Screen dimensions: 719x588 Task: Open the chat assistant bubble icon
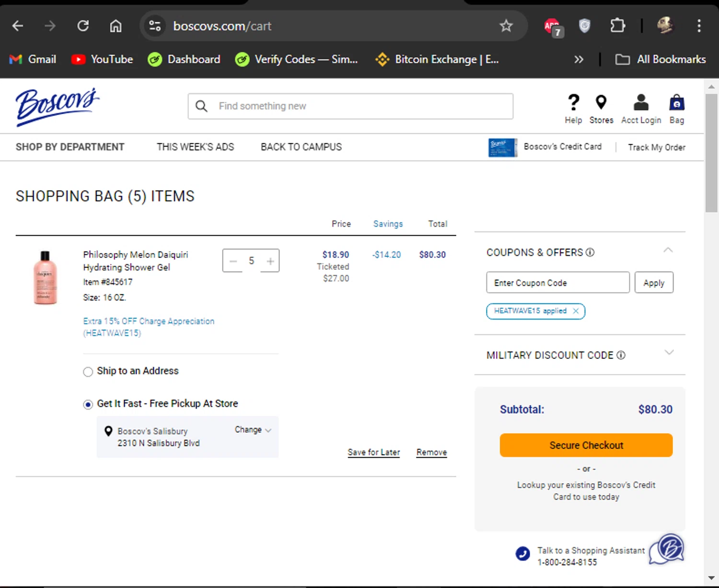(667, 549)
